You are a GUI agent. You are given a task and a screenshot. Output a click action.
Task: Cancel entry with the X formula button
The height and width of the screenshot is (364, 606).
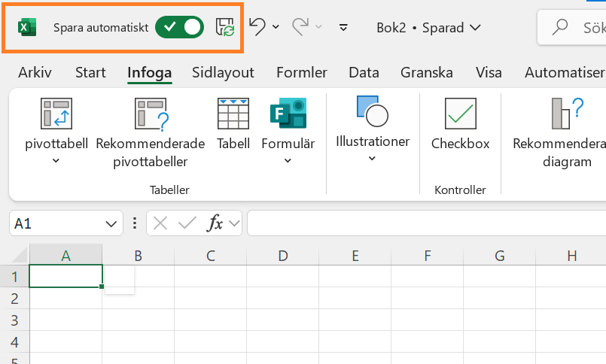pos(160,223)
